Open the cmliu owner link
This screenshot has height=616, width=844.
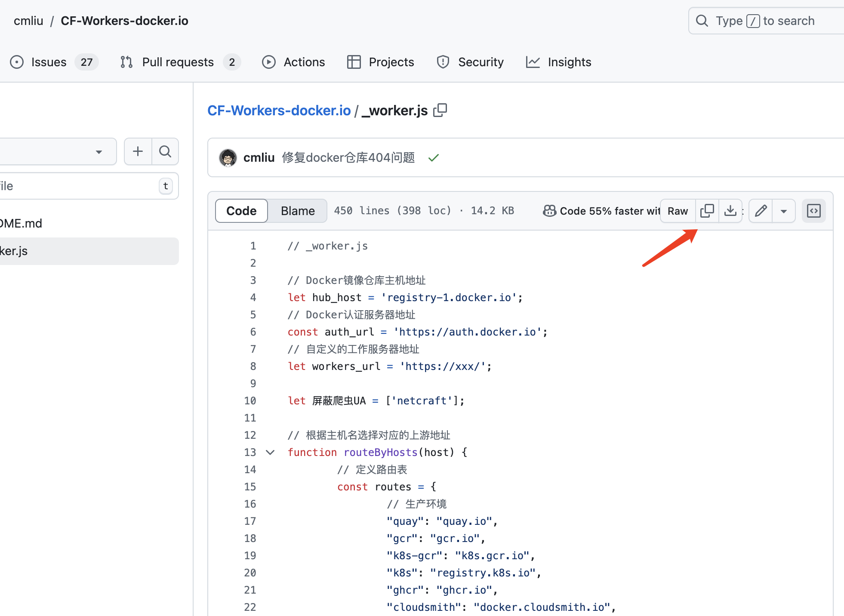[x=28, y=21]
